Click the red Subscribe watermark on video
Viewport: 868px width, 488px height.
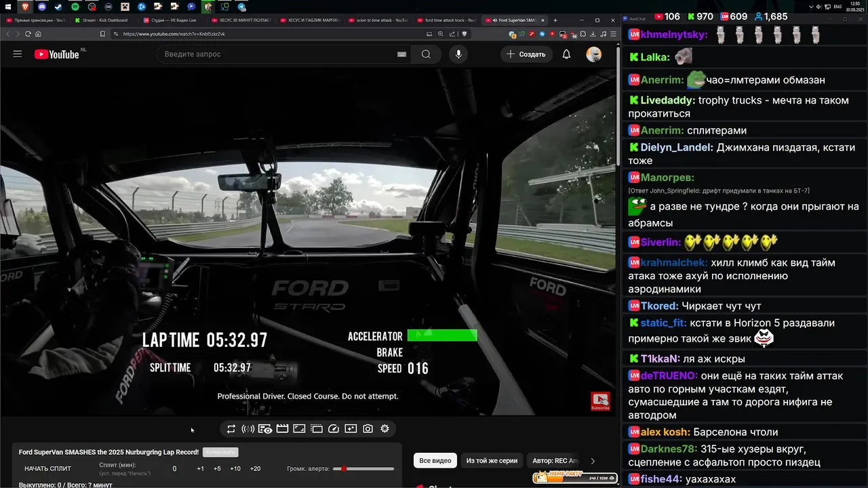600,401
